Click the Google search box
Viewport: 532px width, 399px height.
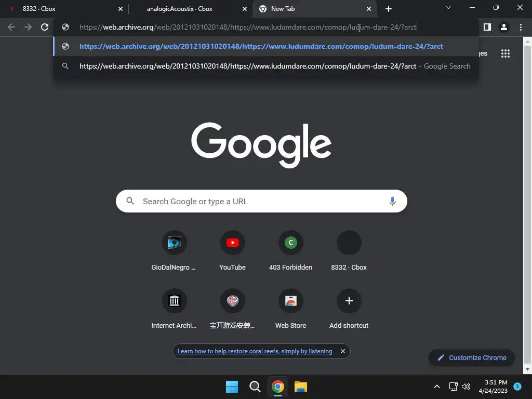click(x=261, y=201)
